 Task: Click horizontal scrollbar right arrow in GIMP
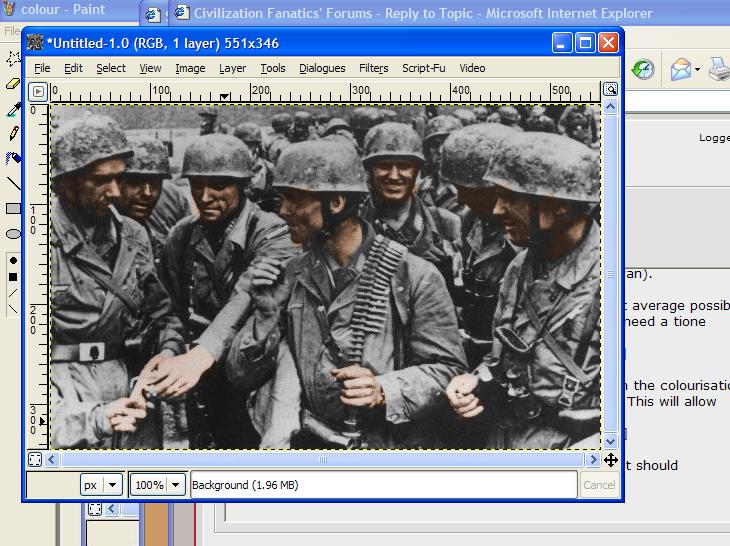[593, 460]
